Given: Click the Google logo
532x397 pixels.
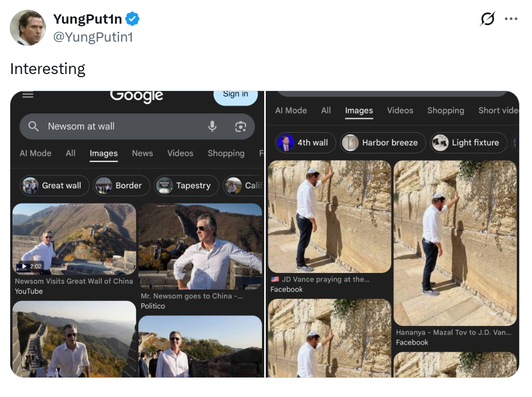Looking at the screenshot, I should (x=136, y=96).
